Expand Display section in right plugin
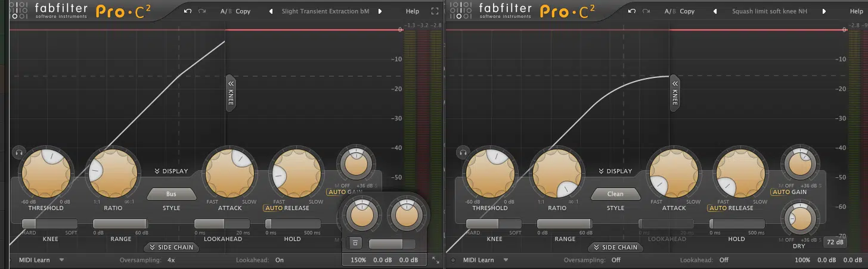Image resolution: width=868 pixels, height=269 pixels. (x=615, y=171)
